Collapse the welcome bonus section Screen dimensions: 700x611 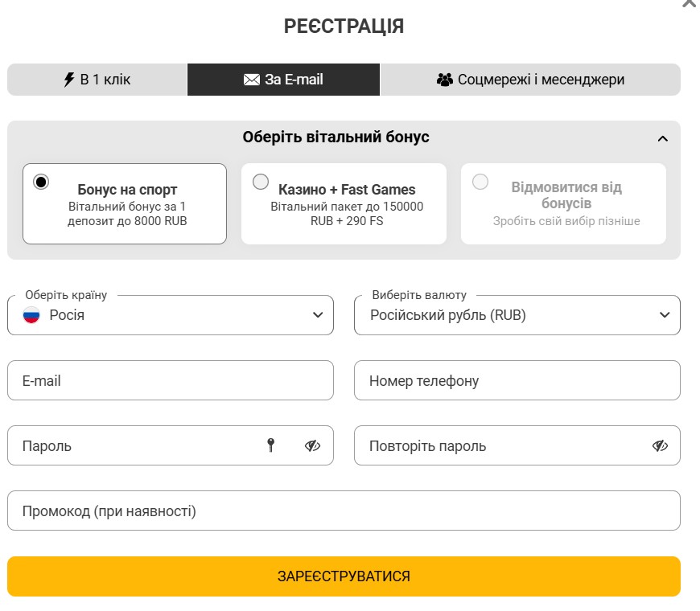pyautogui.click(x=662, y=138)
